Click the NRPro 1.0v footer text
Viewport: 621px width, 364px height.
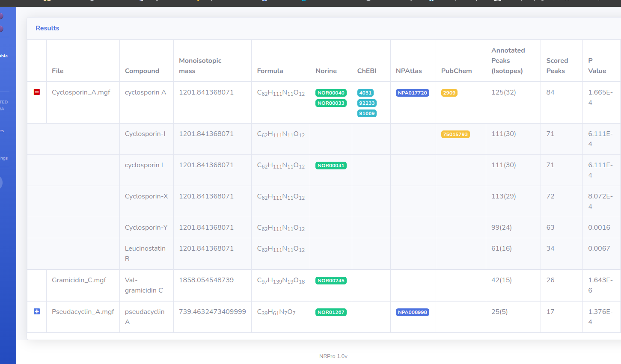click(333, 356)
